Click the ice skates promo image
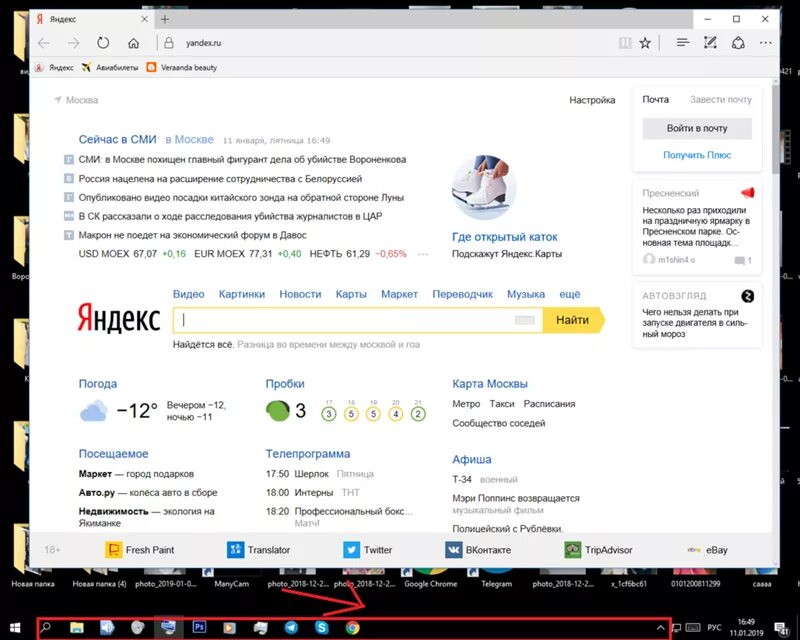The height and width of the screenshot is (640, 800). click(484, 187)
